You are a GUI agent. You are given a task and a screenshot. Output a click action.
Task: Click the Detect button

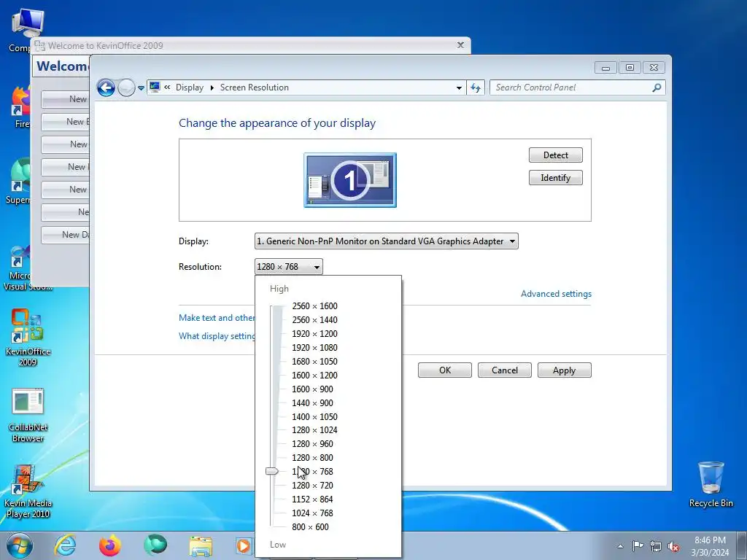click(555, 155)
